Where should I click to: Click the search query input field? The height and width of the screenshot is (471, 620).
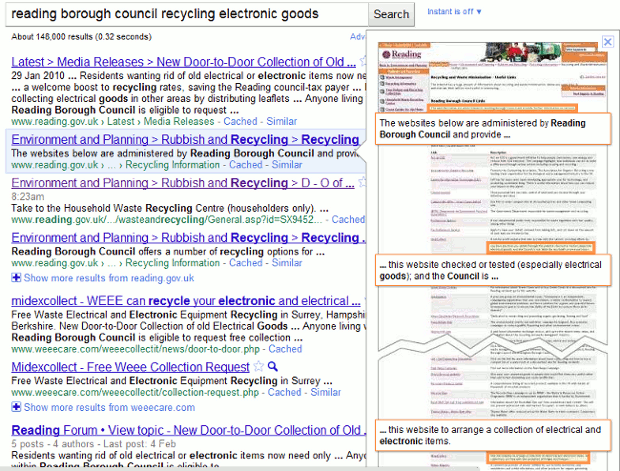coord(187,14)
